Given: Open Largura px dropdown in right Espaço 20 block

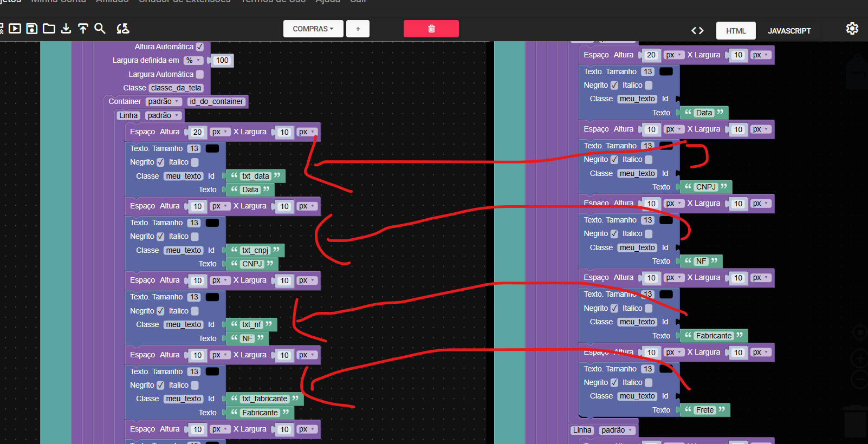Looking at the screenshot, I should (x=761, y=55).
